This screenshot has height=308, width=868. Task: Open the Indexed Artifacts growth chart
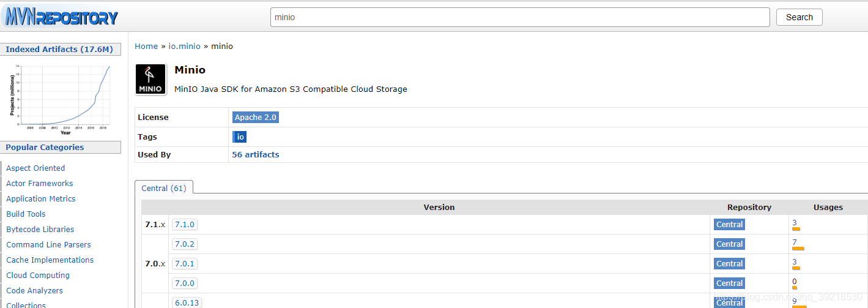click(60, 98)
